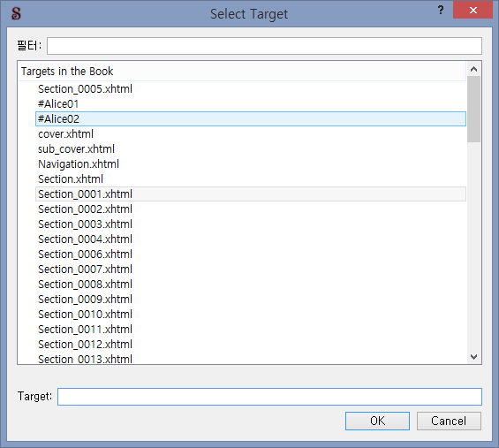Click into the 필터 filter field
This screenshot has width=499, height=448.
(x=264, y=46)
